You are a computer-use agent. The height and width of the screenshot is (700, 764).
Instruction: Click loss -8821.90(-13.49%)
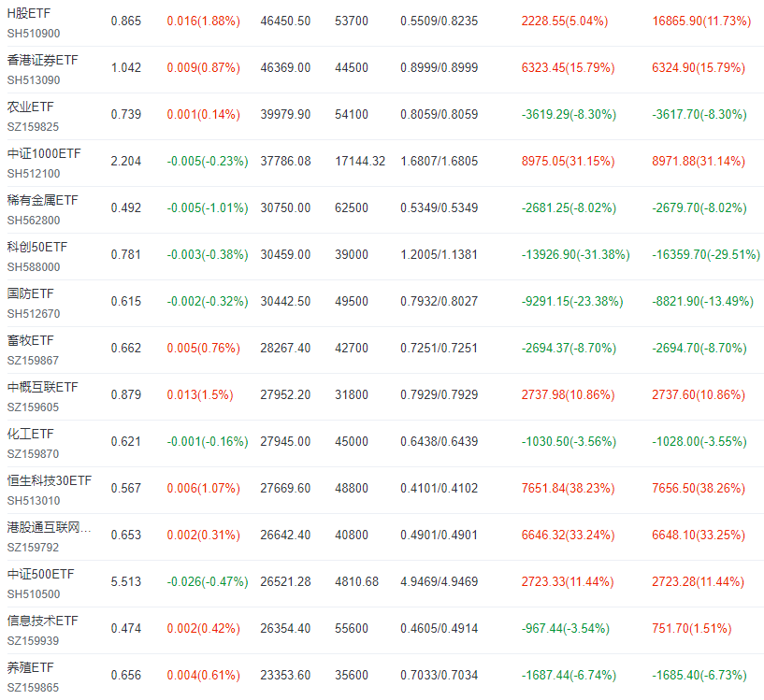point(703,302)
